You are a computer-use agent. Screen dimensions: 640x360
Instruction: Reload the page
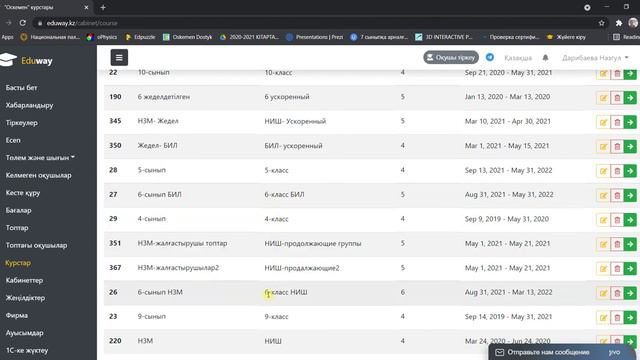[23, 23]
